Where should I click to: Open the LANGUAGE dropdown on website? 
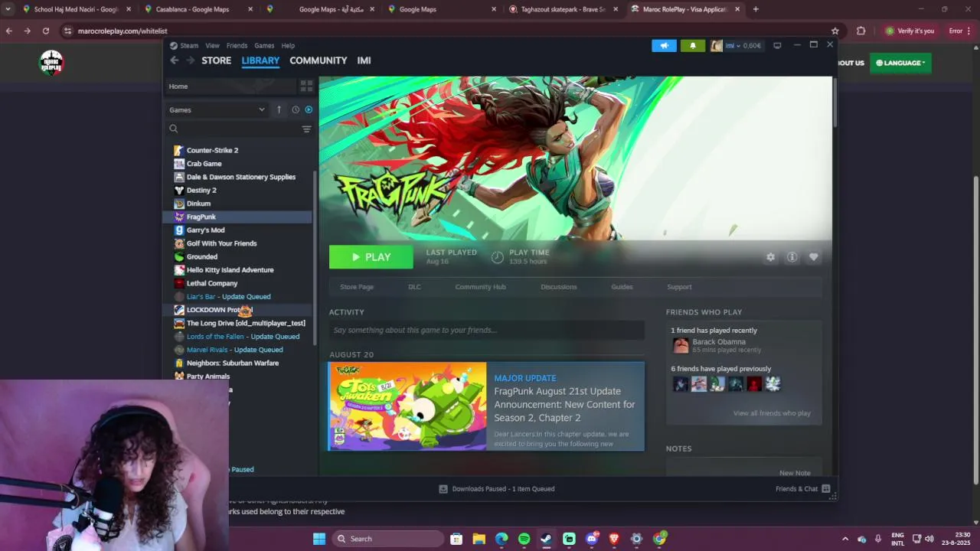tap(900, 63)
